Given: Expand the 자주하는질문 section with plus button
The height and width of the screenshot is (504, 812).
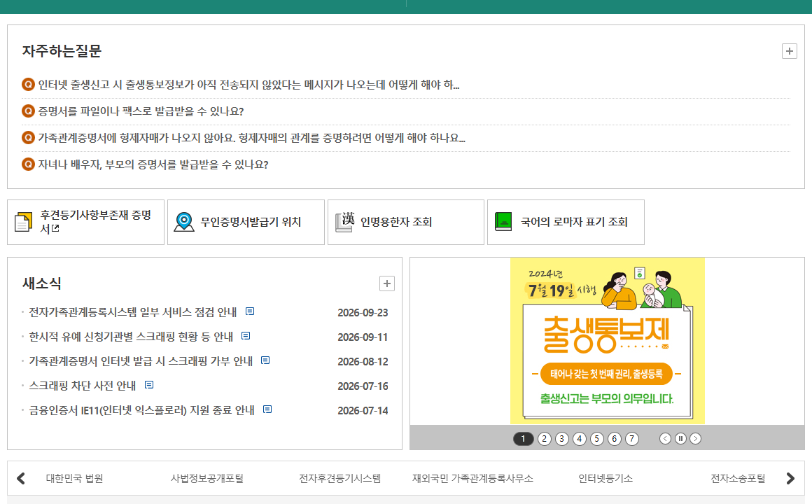Looking at the screenshot, I should click(789, 51).
